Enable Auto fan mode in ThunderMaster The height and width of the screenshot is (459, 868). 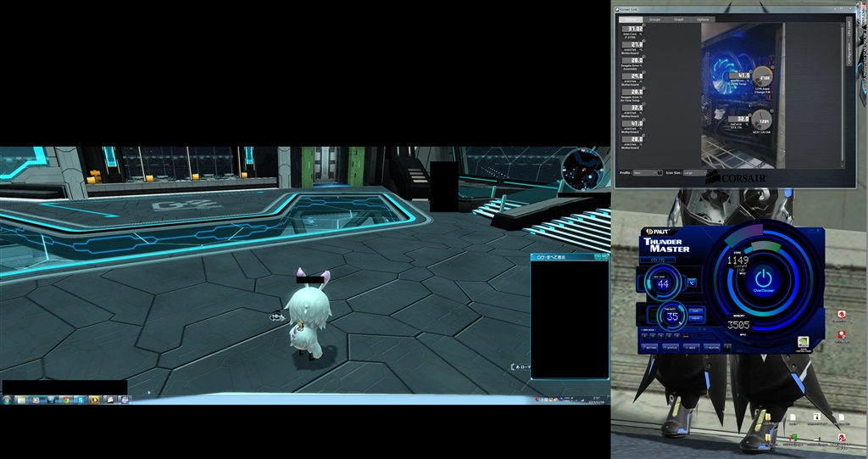click(x=696, y=311)
